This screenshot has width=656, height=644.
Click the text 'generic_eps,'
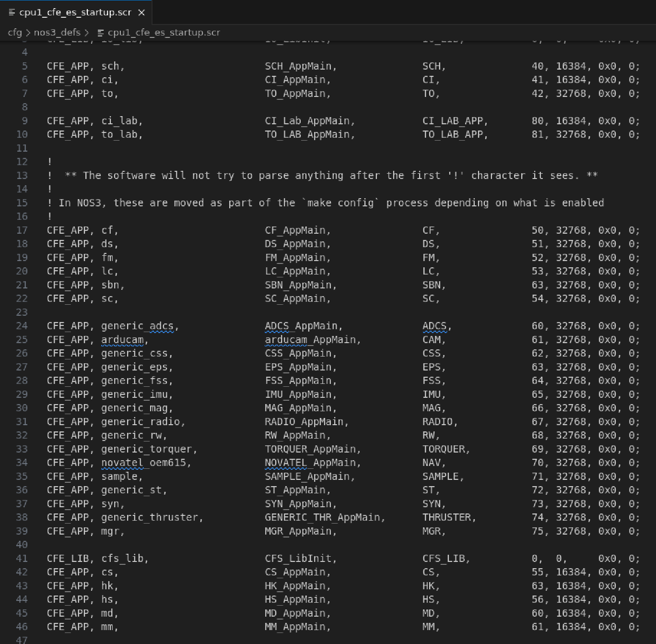(x=137, y=367)
